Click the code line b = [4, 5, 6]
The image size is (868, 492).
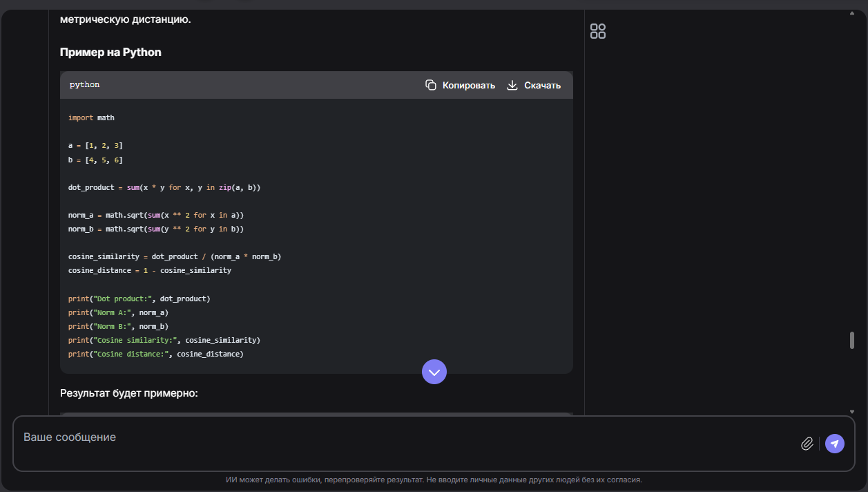pos(95,160)
